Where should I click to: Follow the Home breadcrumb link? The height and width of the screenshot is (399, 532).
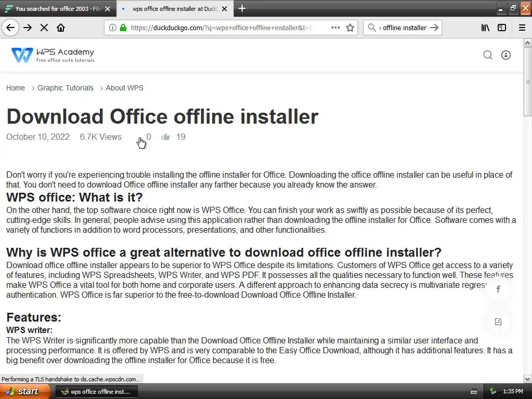click(16, 88)
